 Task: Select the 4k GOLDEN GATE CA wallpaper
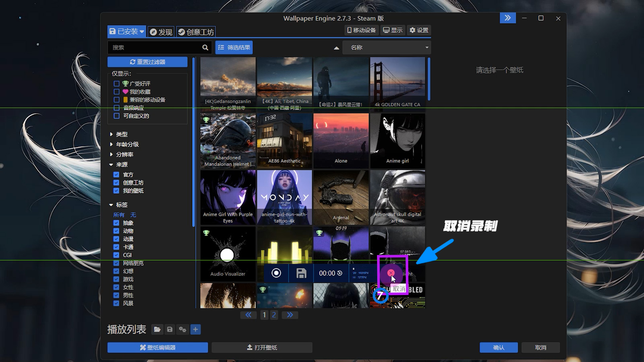point(397,84)
